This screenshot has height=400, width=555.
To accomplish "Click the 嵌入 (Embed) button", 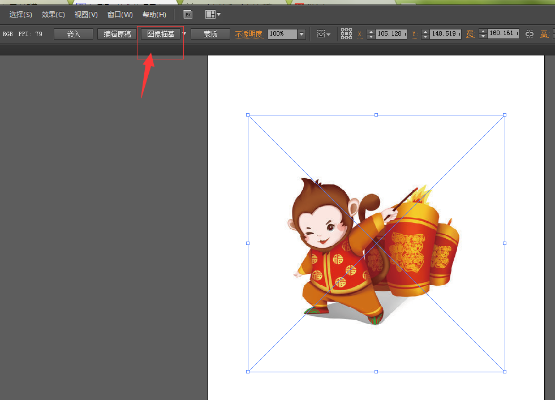I will (74, 34).
